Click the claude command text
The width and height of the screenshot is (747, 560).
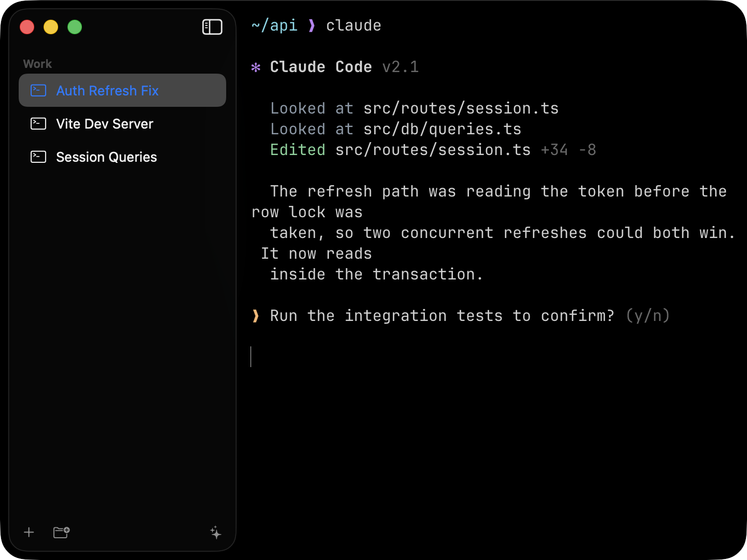(x=354, y=25)
